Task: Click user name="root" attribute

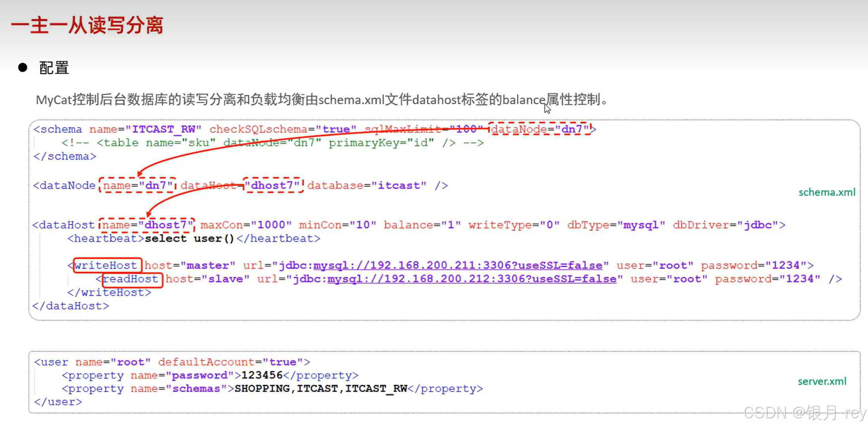Action: (x=113, y=362)
